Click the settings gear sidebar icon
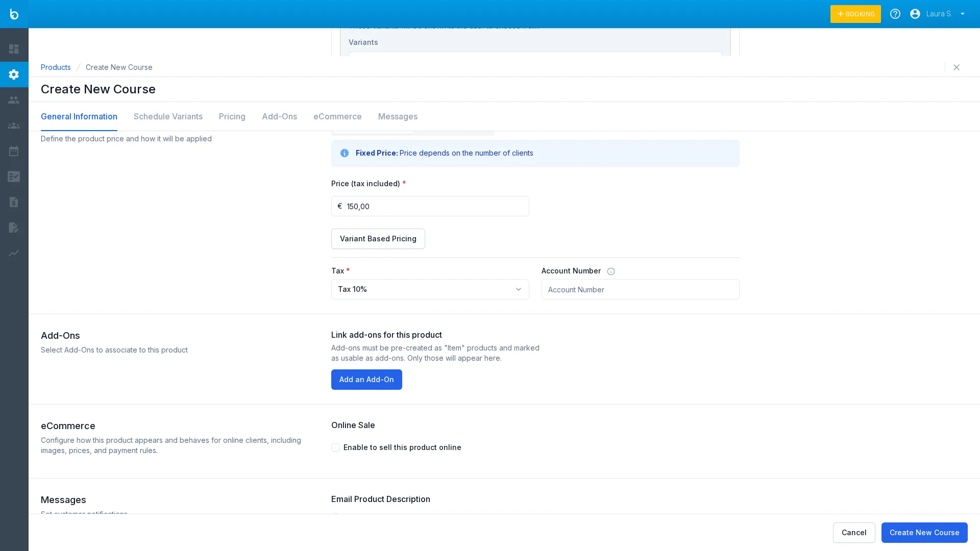This screenshot has height=551, width=980. click(x=14, y=74)
